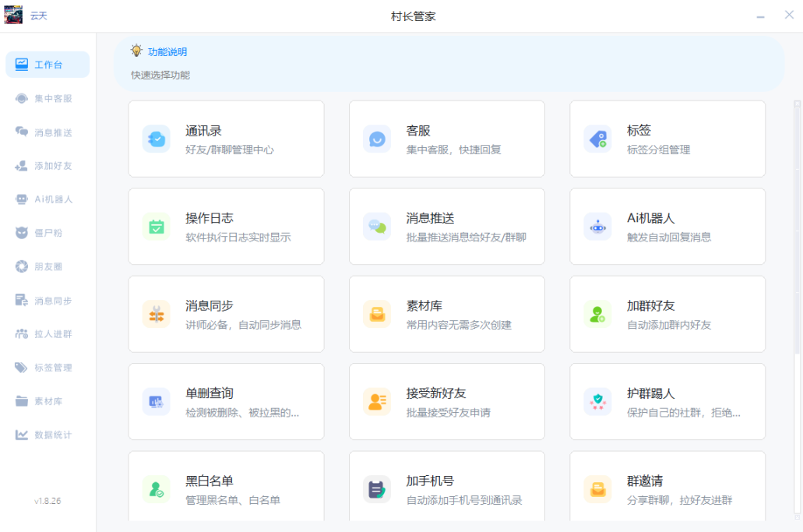
Task: Click the 功能说明 lightbulb icon
Action: (x=136, y=51)
